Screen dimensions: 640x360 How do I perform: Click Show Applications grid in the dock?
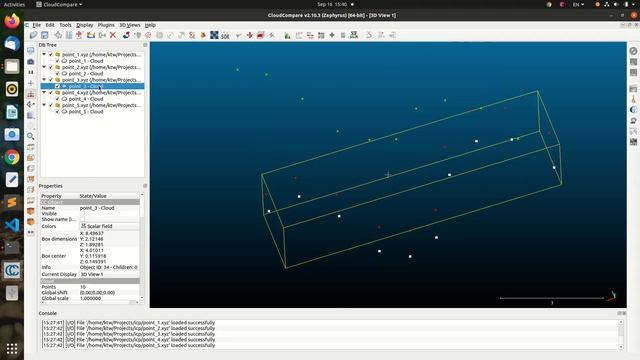[12, 349]
